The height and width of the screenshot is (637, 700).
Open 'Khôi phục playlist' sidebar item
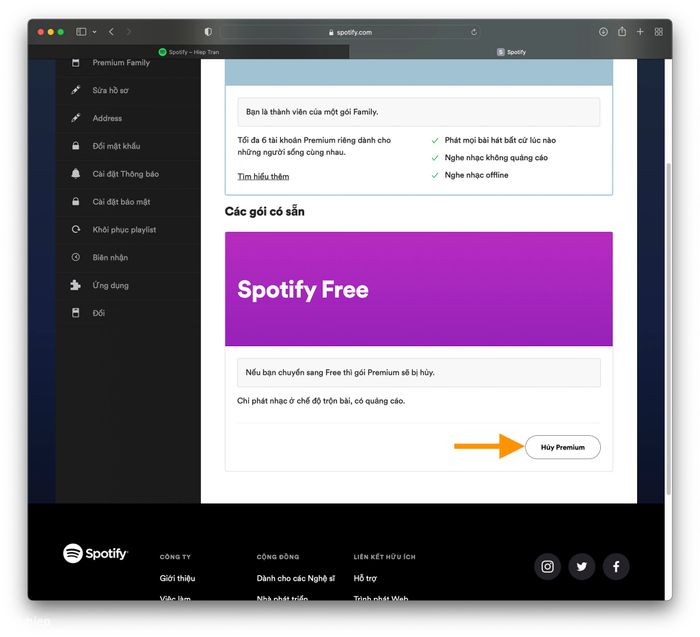point(124,230)
